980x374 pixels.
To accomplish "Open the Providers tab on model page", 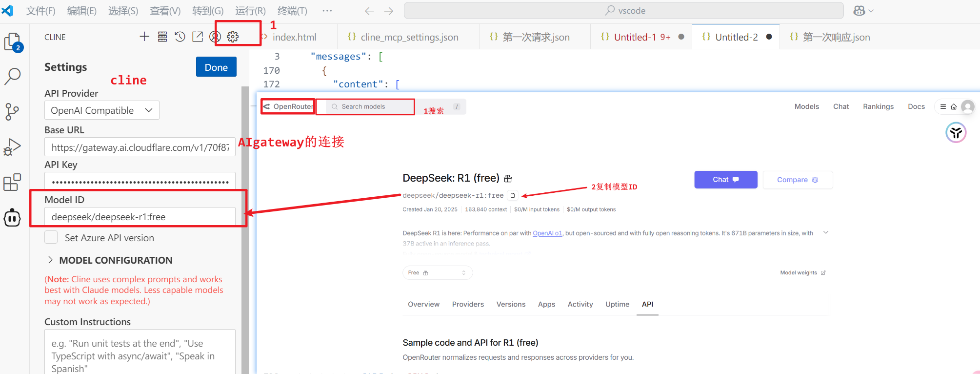I will tap(468, 304).
